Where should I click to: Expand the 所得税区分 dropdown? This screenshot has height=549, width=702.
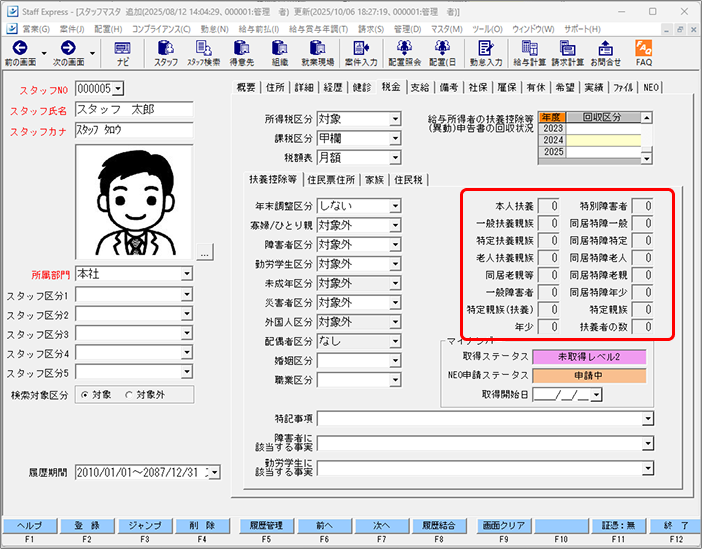395,119
